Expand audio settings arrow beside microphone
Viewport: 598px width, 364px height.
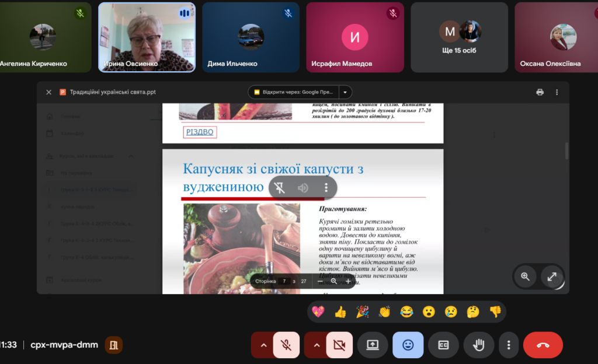click(263, 345)
